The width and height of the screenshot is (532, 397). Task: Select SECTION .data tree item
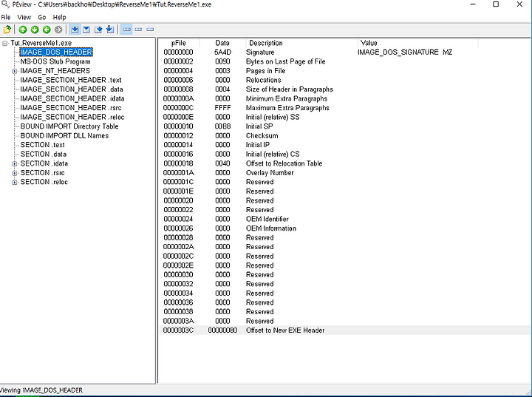[44, 155]
